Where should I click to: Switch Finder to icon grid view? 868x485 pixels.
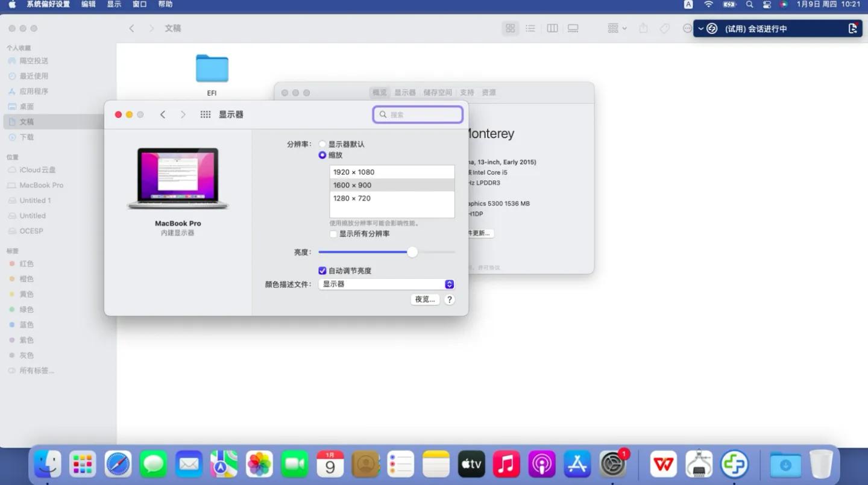[x=511, y=28]
